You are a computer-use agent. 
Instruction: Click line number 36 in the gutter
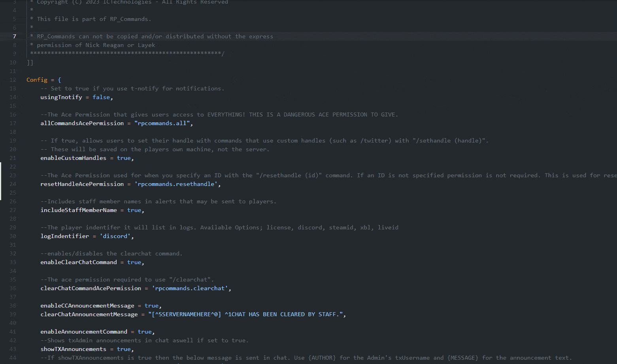click(x=13, y=288)
